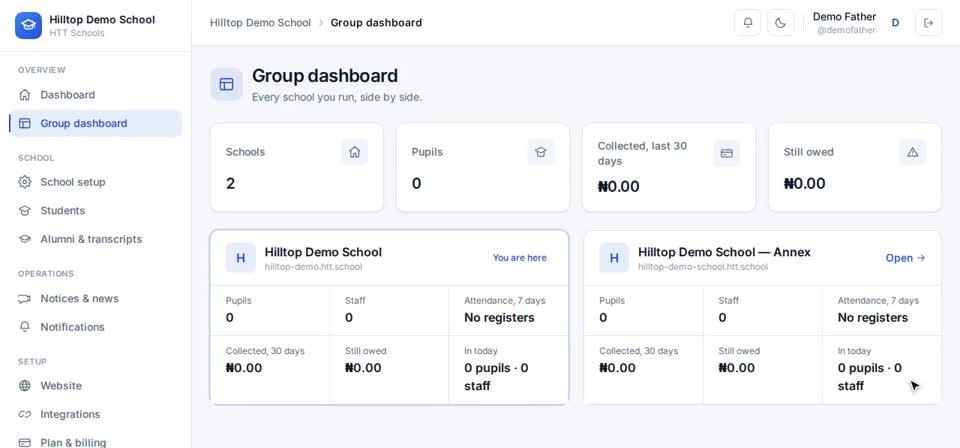Screen dimensions: 960x448
Task: Click the megaphone icon beside Notices & news
Action: [x=24, y=299]
